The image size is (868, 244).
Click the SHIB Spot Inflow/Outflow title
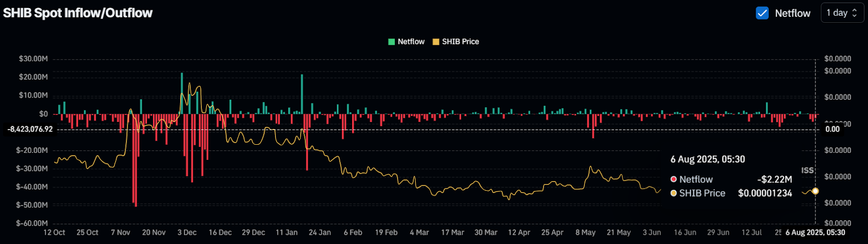pyautogui.click(x=78, y=13)
